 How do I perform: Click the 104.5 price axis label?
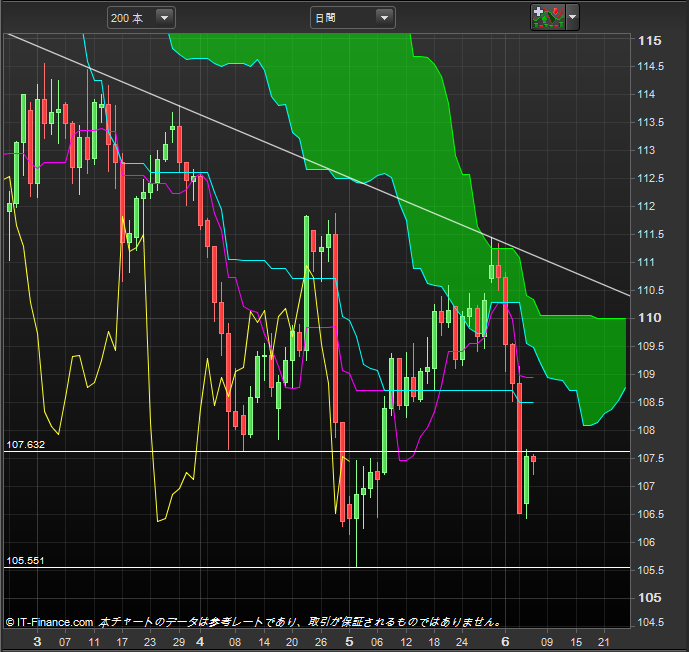tap(650, 622)
